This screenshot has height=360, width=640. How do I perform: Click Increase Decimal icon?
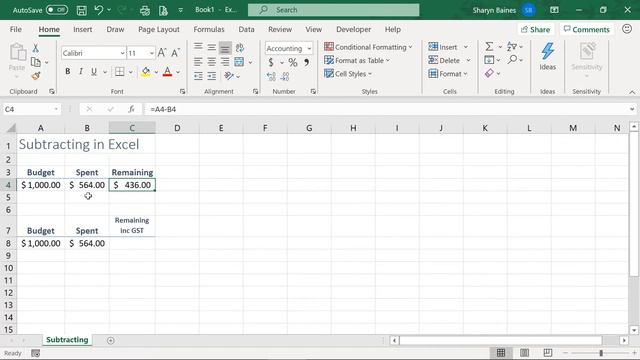[x=271, y=76]
